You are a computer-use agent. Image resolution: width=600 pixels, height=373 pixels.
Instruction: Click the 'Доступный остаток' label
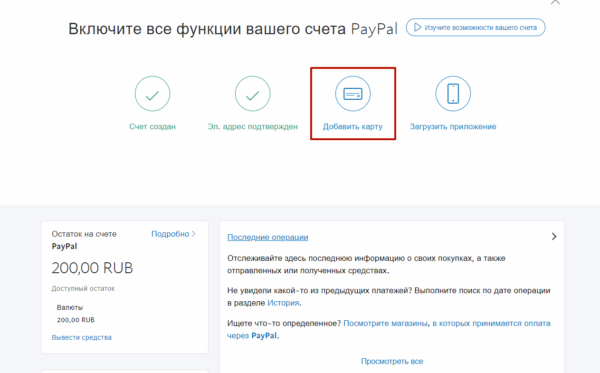coord(83,288)
